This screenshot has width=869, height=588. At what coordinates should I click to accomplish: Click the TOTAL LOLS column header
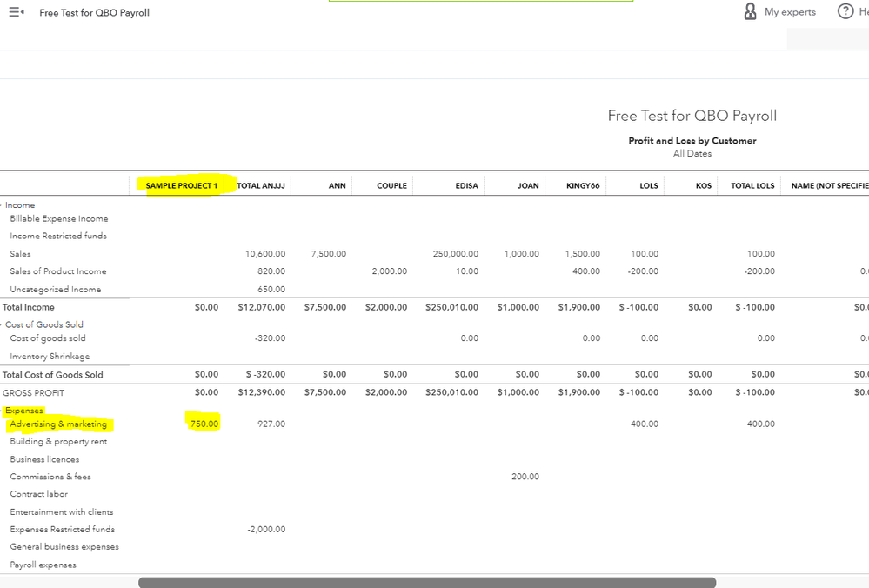752,185
